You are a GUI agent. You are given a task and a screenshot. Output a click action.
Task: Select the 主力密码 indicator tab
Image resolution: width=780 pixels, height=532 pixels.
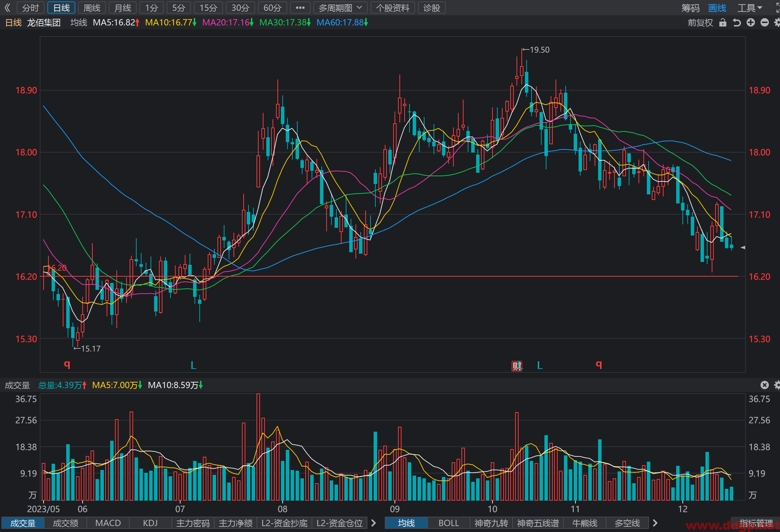click(193, 523)
